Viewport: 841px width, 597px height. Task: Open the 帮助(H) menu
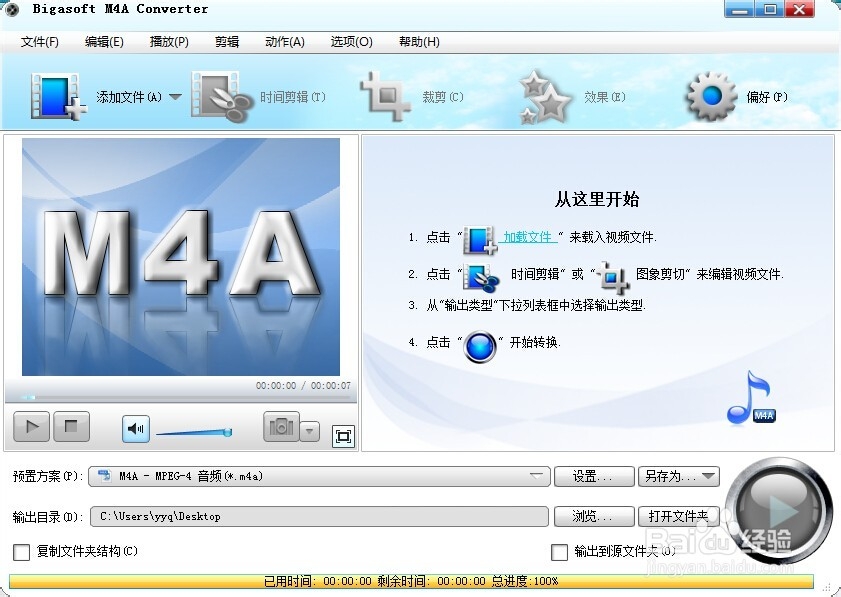[x=419, y=42]
